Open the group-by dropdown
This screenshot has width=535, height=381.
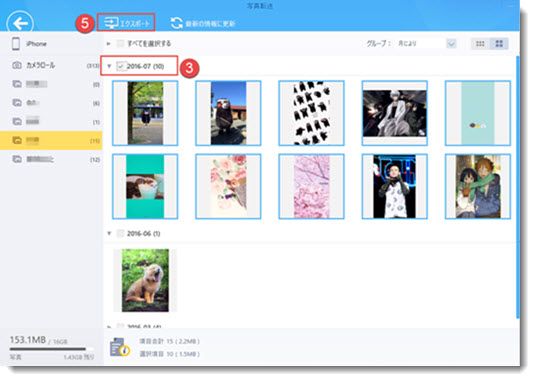[451, 44]
